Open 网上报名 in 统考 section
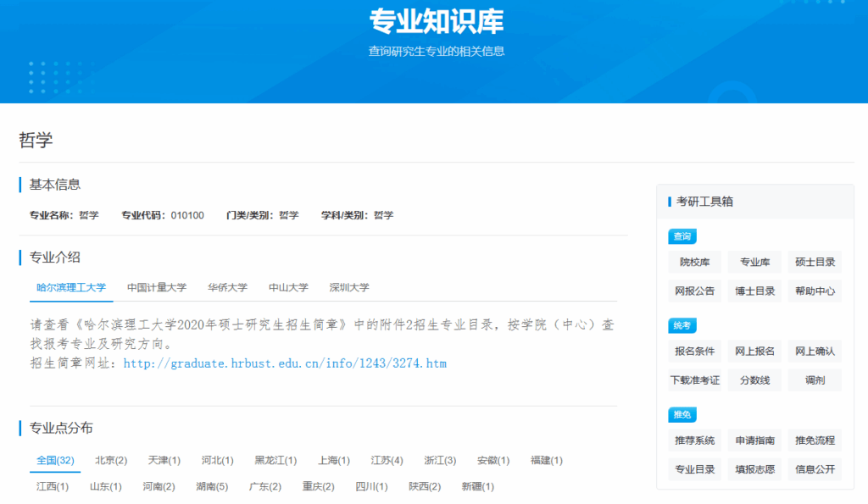The width and height of the screenshot is (868, 504). [754, 351]
